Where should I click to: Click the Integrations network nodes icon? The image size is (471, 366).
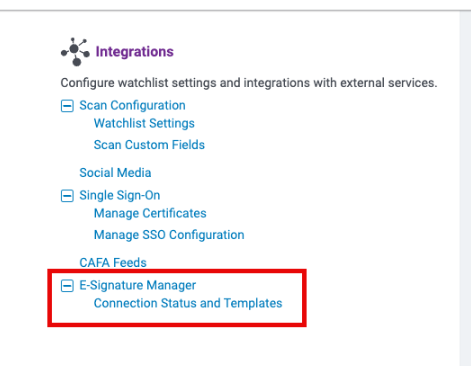75,52
